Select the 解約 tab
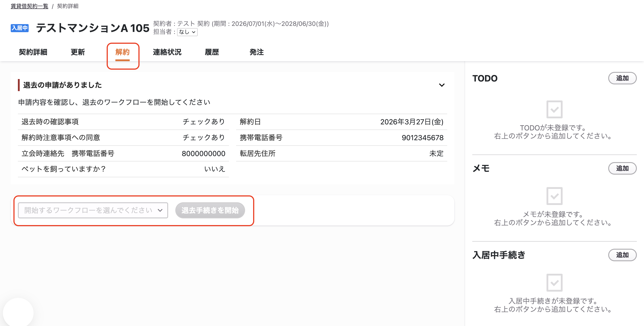 (x=123, y=52)
